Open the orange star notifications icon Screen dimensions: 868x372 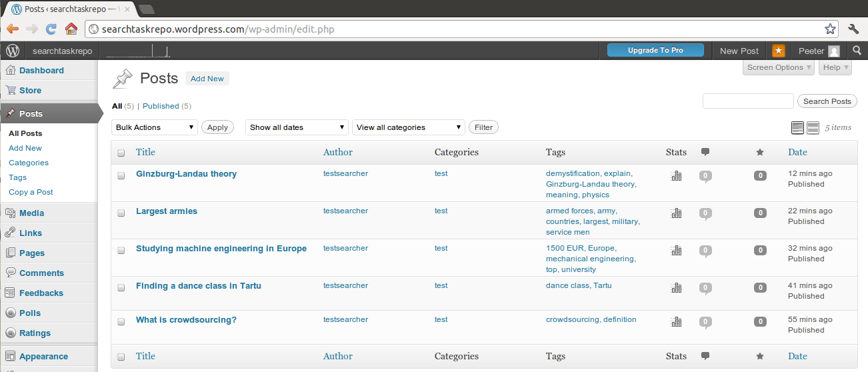(778, 51)
